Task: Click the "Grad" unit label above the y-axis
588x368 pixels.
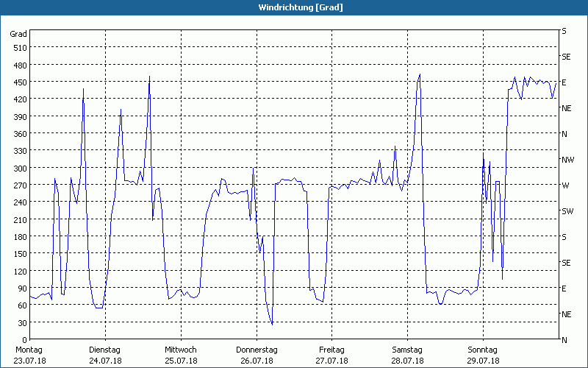Action: point(18,34)
